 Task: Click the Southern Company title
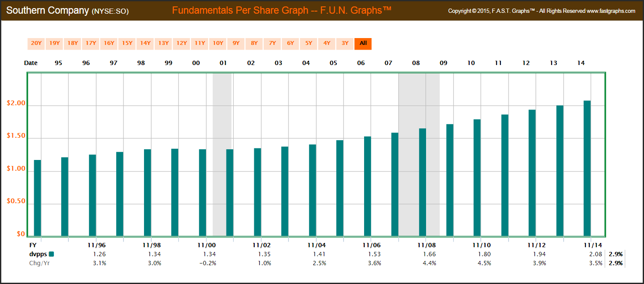coord(47,10)
